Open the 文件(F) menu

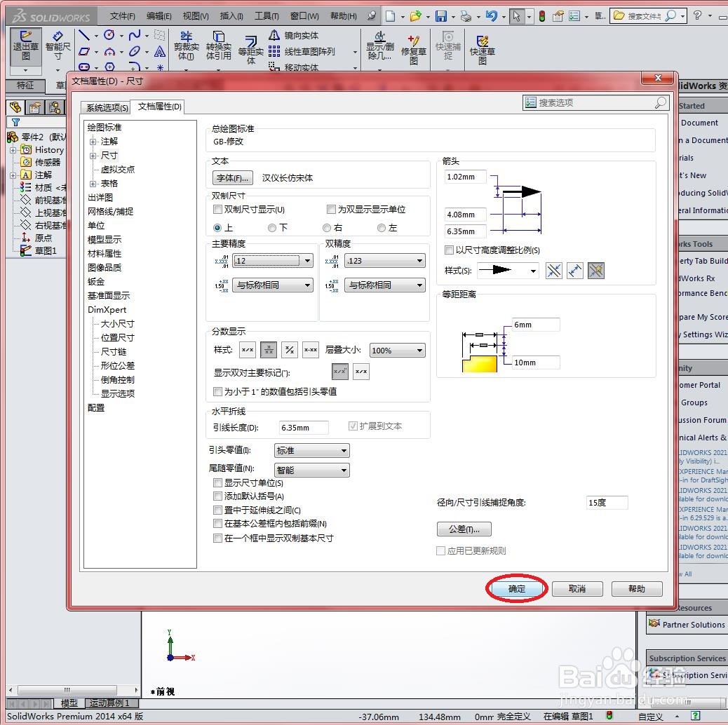pos(123,16)
